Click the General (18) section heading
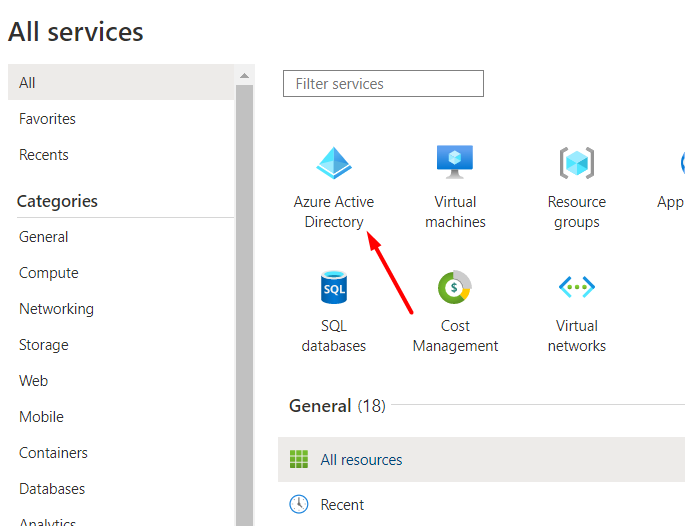685x526 pixels. coord(337,406)
